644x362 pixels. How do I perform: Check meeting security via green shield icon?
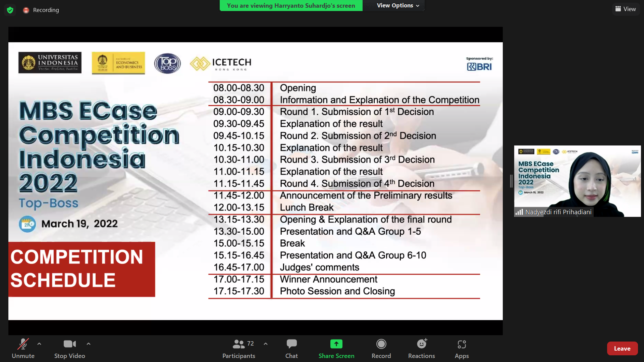(10, 10)
